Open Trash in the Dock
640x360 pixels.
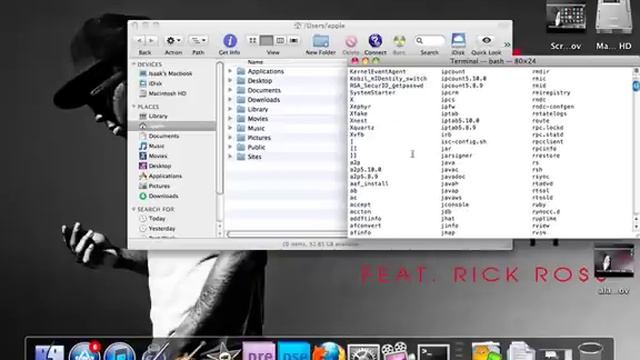pos(591,352)
